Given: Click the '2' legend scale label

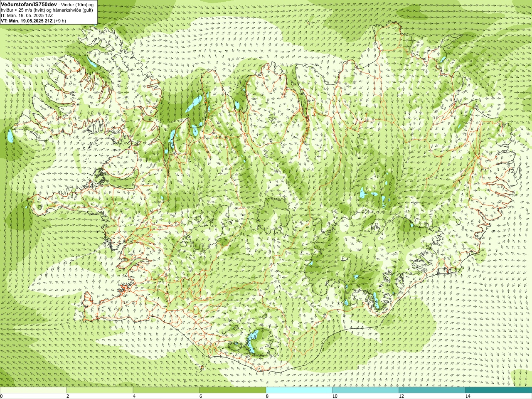Looking at the screenshot, I should tap(68, 396).
